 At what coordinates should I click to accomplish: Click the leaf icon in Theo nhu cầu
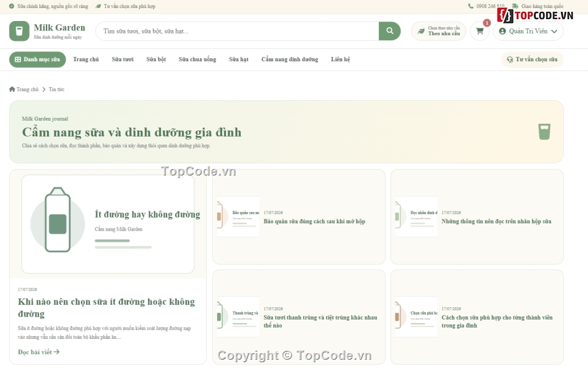click(x=421, y=31)
